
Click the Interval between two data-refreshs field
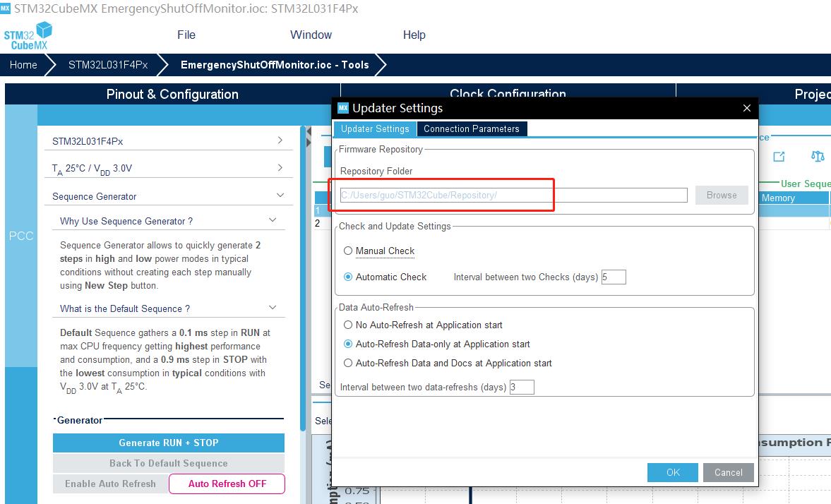pyautogui.click(x=522, y=387)
